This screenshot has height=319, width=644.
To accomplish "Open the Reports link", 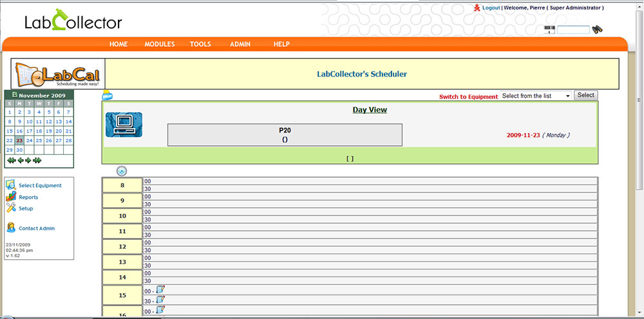I will (x=28, y=197).
